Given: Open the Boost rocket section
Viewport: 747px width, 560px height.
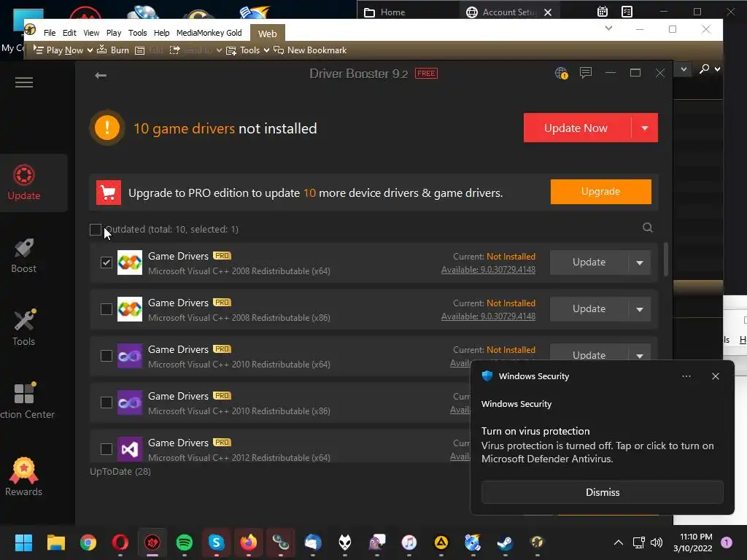Looking at the screenshot, I should [x=24, y=256].
